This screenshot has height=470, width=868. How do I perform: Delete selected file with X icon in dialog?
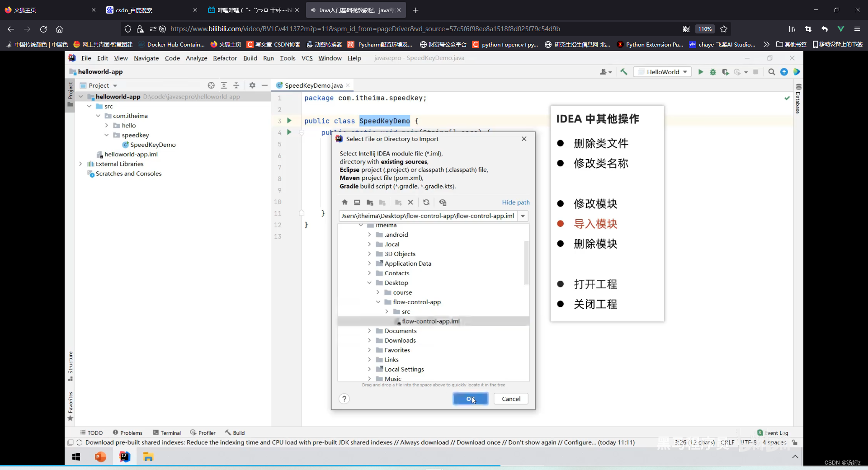point(410,202)
